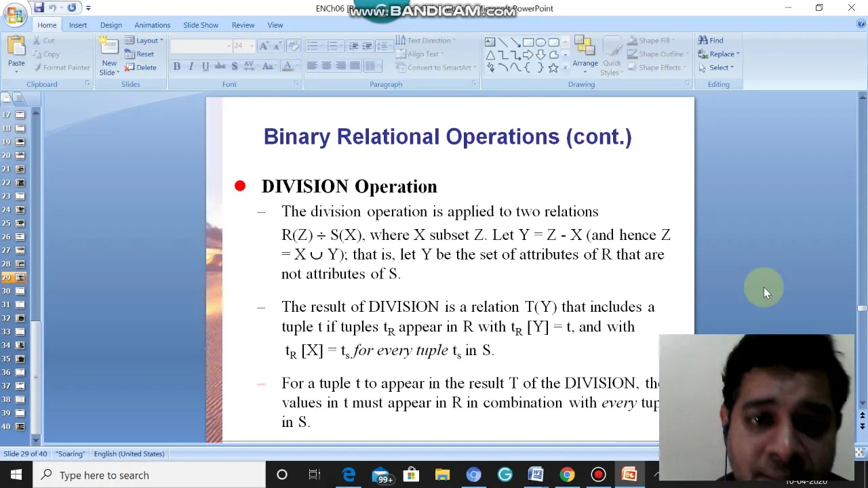This screenshot has width=868, height=488.
Task: Open the Replace dropdown
Action: click(719, 54)
